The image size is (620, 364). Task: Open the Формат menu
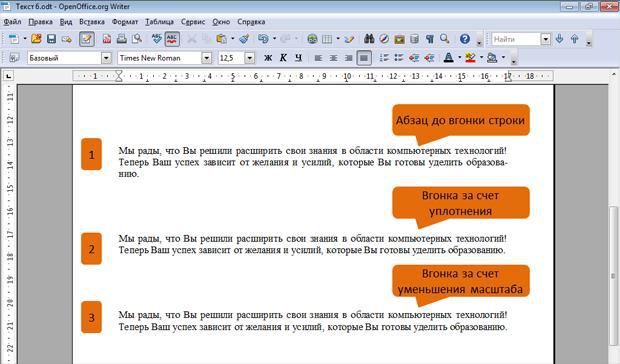pyautogui.click(x=125, y=22)
